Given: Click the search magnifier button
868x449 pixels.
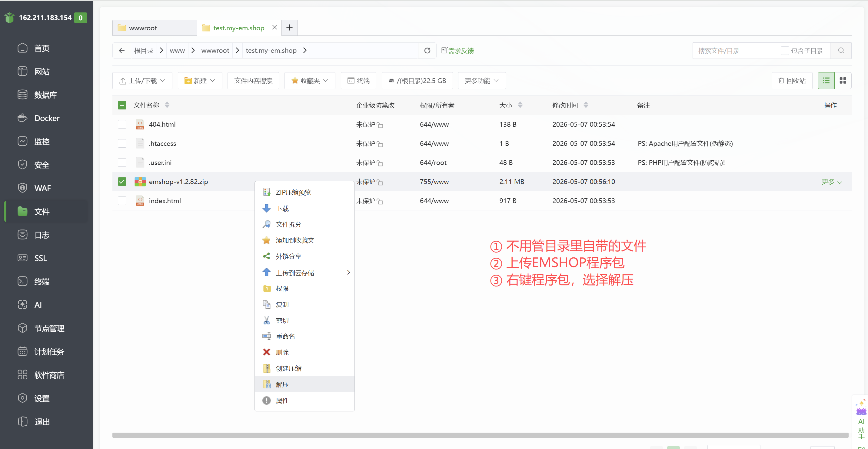Looking at the screenshot, I should coord(841,51).
